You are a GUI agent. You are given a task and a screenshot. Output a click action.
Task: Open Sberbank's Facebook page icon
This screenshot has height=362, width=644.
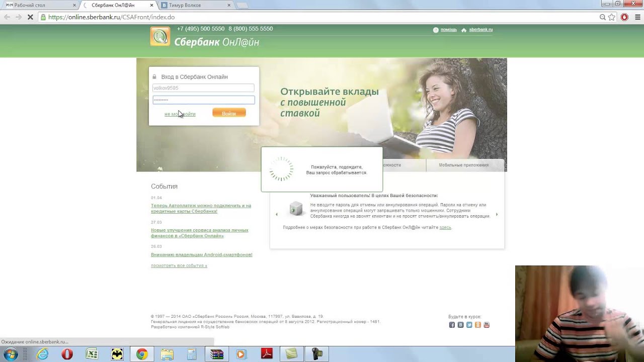tap(452, 325)
